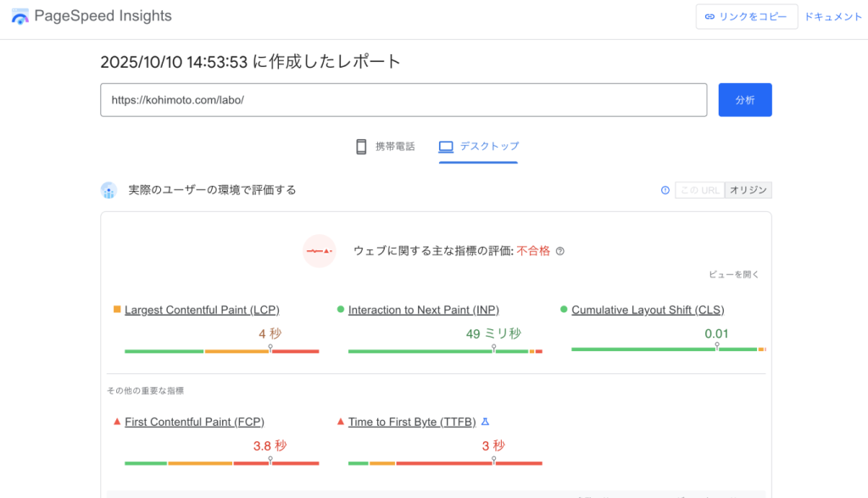Select the このURL option

[x=698, y=190]
